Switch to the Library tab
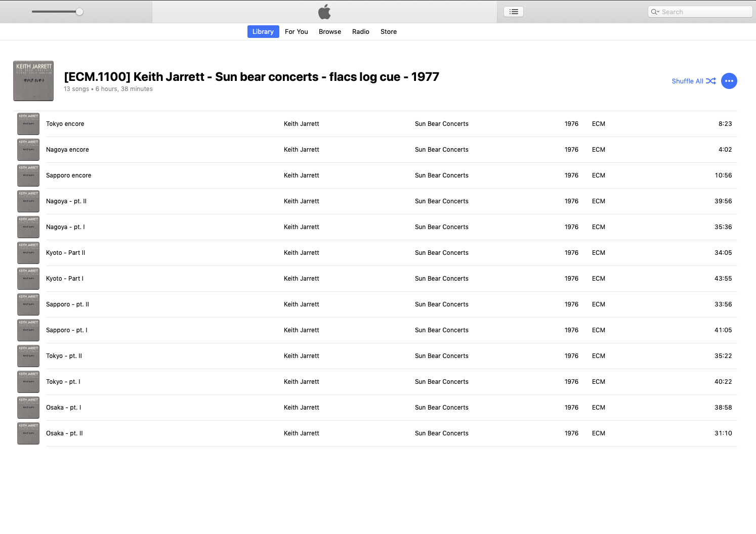Viewport: 756px width, 534px height. (263, 31)
